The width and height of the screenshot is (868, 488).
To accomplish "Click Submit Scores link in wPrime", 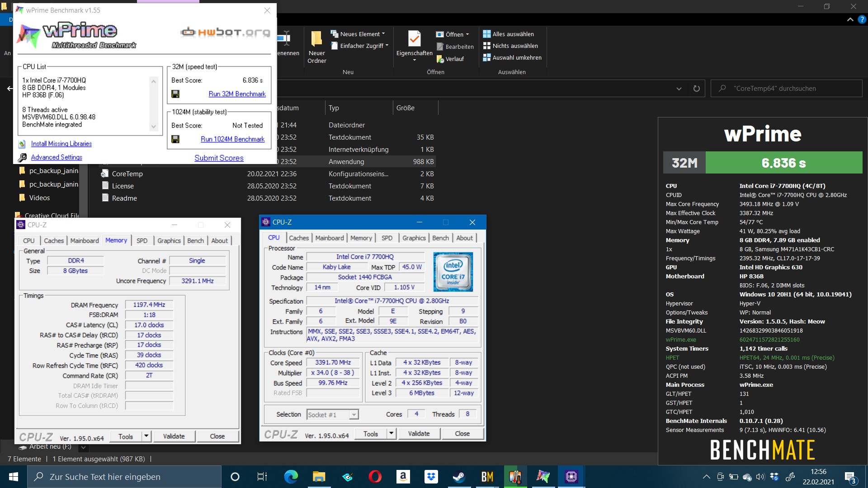I will (219, 158).
